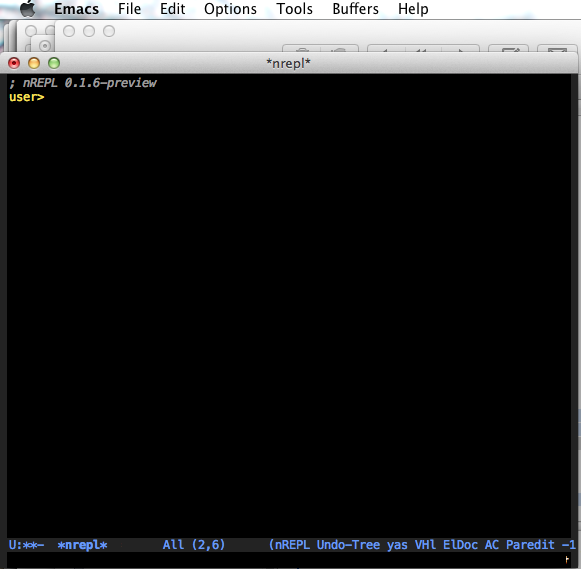Open the Apple menu
This screenshot has height=569, width=581.
click(x=27, y=8)
